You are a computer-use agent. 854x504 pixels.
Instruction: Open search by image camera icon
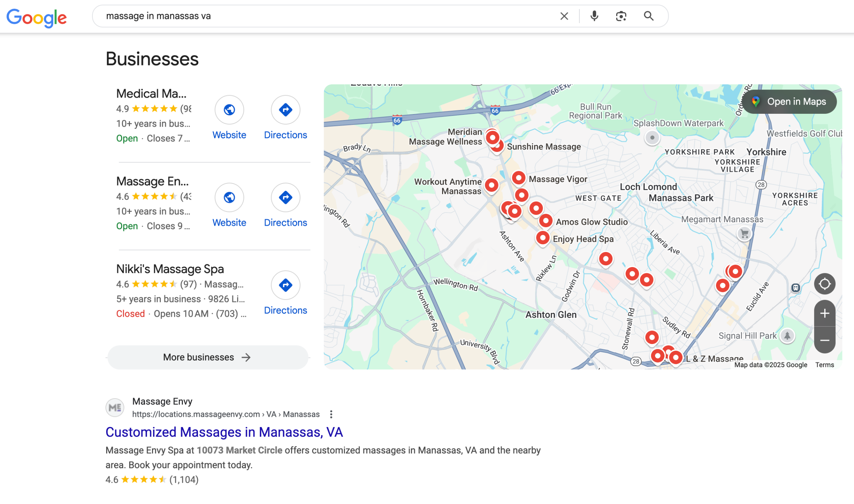pyautogui.click(x=621, y=16)
